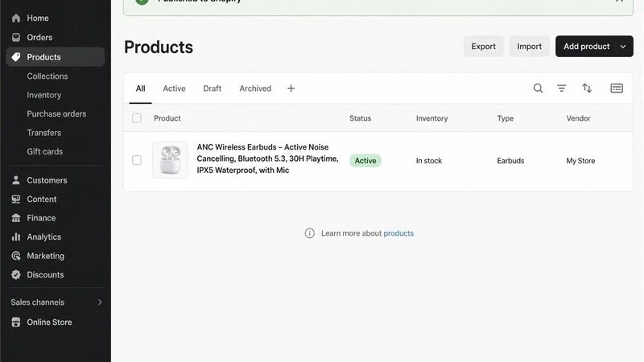
Task: Click the In stock inventory cell
Action: click(429, 160)
